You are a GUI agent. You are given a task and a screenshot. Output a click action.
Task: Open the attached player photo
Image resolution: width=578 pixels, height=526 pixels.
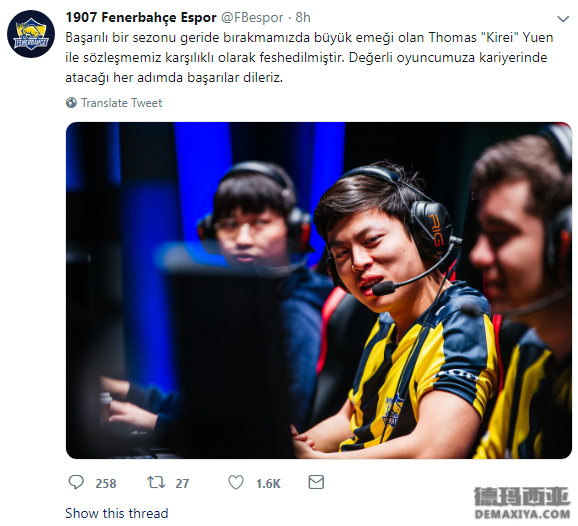pyautogui.click(x=319, y=290)
